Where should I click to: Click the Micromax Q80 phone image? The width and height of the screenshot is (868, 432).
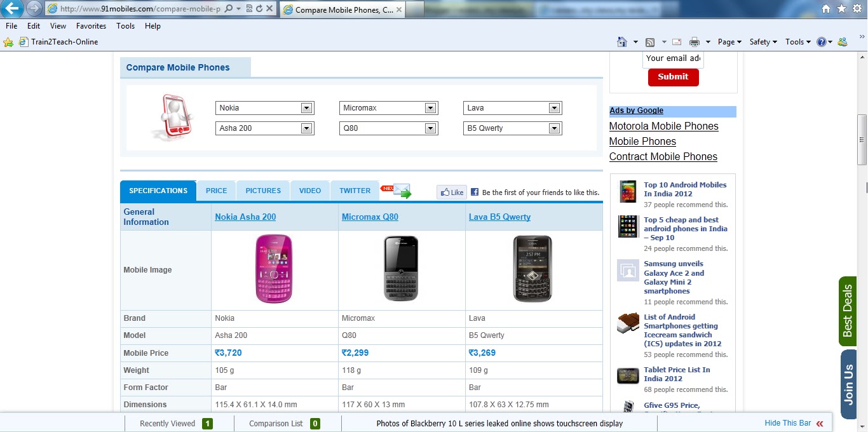coord(401,269)
